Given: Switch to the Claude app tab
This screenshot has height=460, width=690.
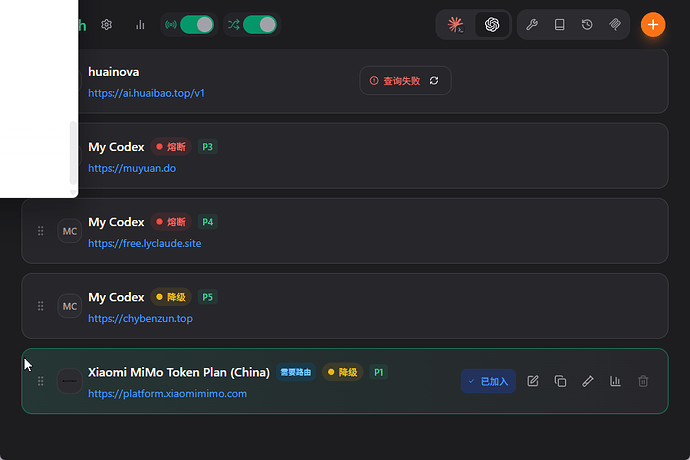Looking at the screenshot, I should click(455, 25).
